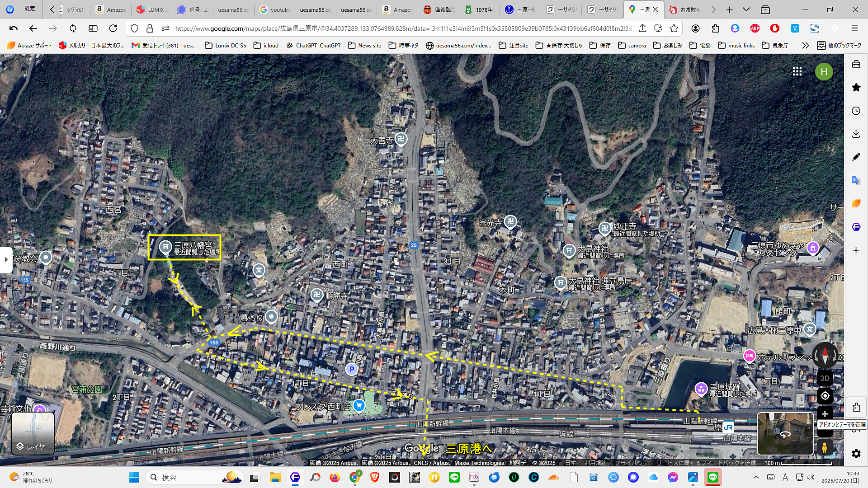Open the Firefox sidebar bookmarks star
868x488 pixels.
tap(856, 88)
